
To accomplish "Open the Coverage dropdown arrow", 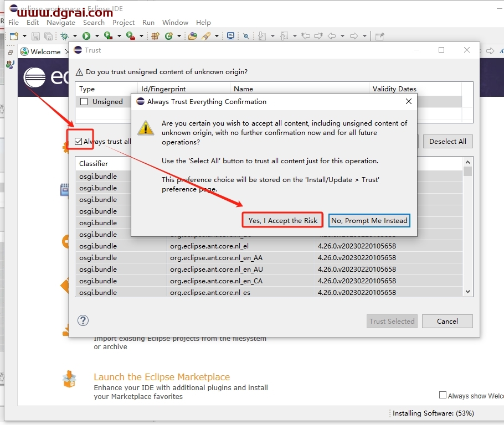I will tap(119, 36).
